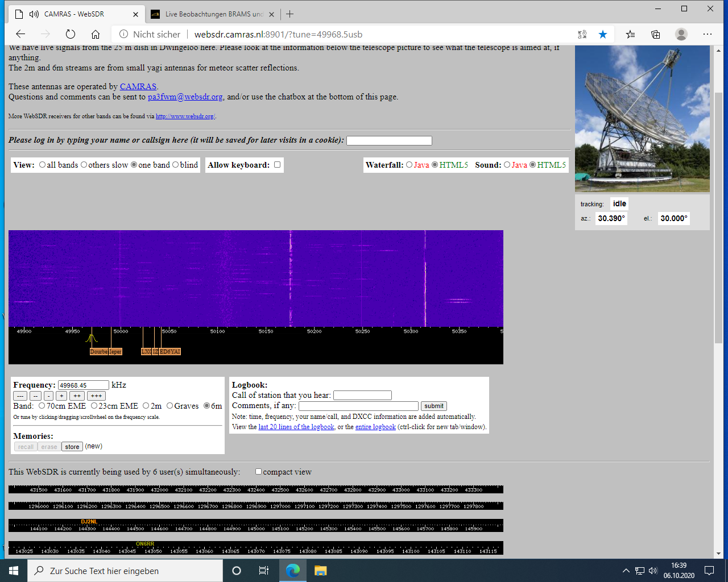Enable the compact view checkbox

[258, 472]
